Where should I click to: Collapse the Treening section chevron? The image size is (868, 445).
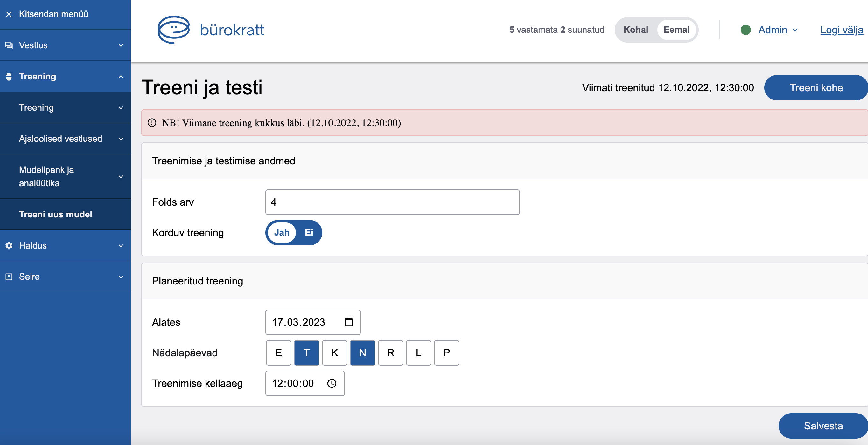click(x=121, y=76)
